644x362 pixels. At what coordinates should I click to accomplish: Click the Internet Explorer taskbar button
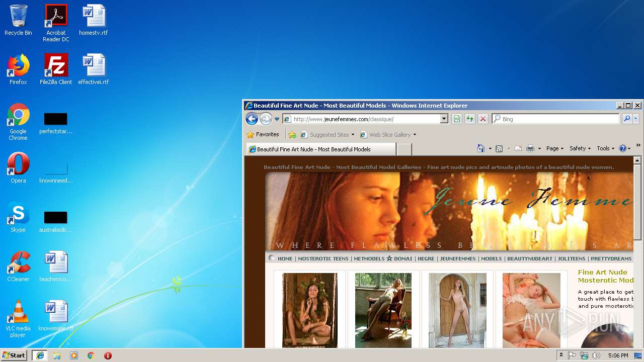click(40, 355)
